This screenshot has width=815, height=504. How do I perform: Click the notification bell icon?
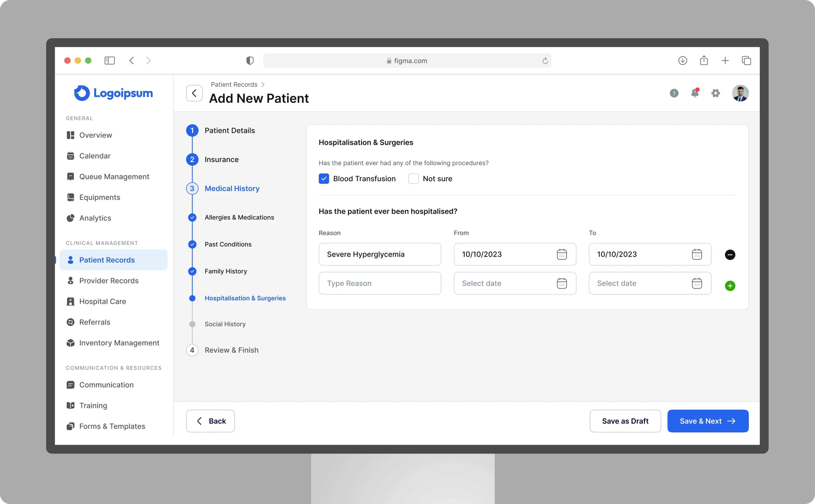695,93
